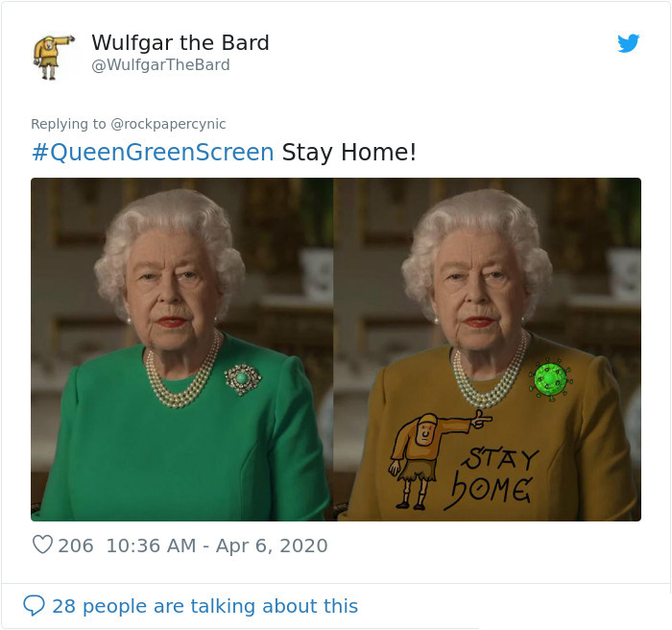672x630 pixels.
Task: Click the speech bubble conversation icon
Action: pos(34,605)
